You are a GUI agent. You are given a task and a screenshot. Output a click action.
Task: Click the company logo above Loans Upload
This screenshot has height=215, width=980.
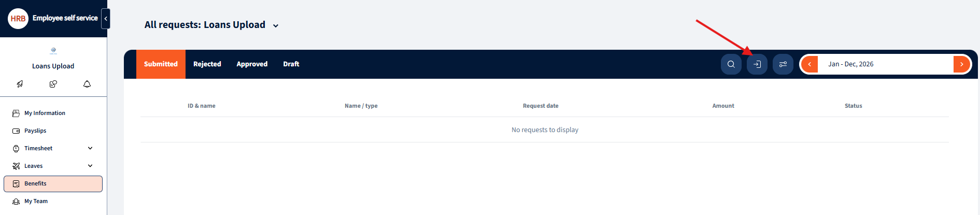[53, 50]
